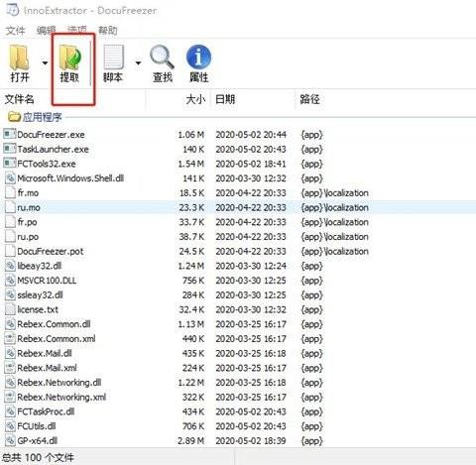Select the file name MSVCR100.DLL
Image resolution: width=476 pixels, height=465 pixels.
pyautogui.click(x=47, y=281)
